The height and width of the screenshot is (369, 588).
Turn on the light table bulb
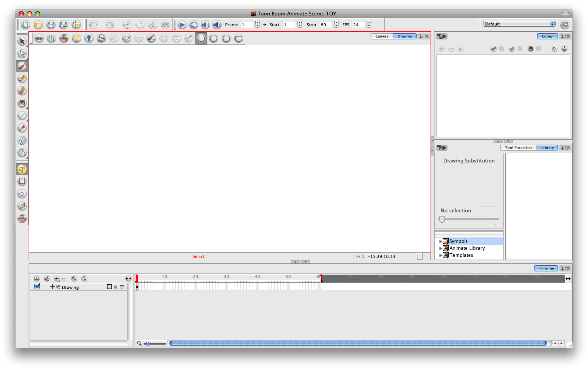click(77, 38)
